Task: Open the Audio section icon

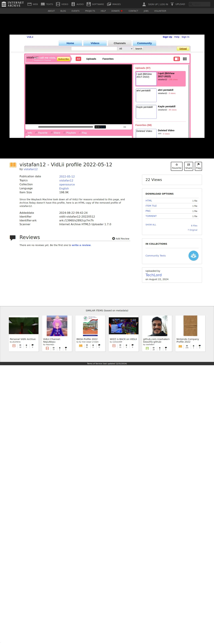Action: 73,4
